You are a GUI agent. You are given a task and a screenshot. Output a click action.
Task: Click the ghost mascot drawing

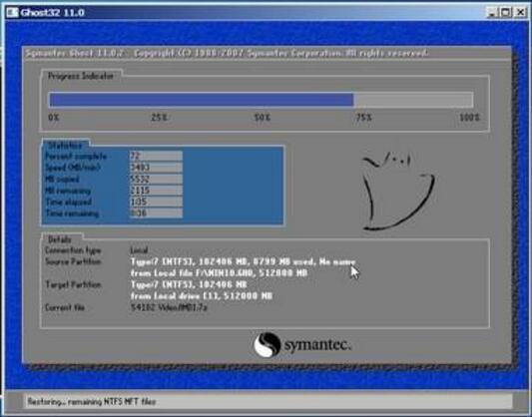coord(397,192)
